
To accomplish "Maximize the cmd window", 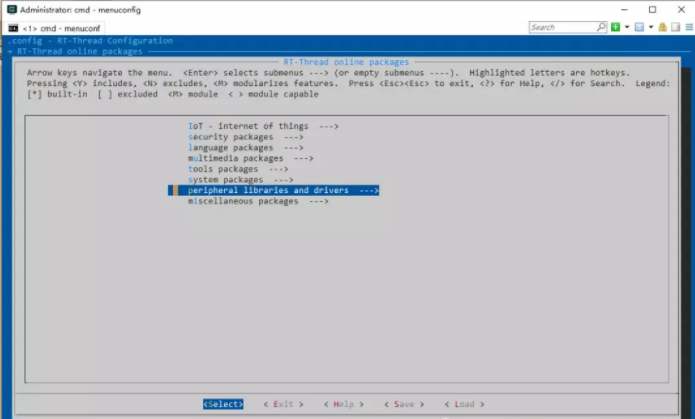I will (x=652, y=9).
